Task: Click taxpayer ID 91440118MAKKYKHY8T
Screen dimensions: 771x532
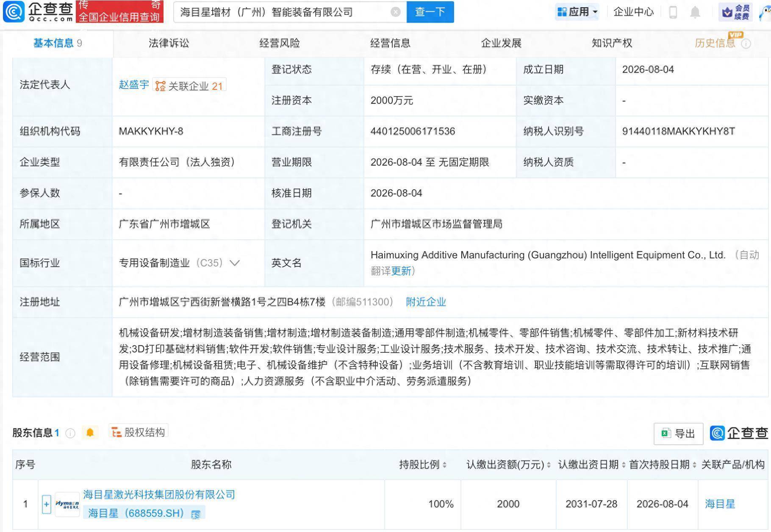Action: 678,131
